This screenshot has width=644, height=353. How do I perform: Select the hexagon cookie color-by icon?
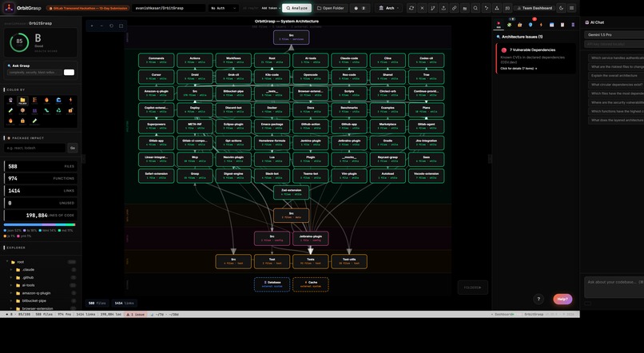(x=22, y=111)
